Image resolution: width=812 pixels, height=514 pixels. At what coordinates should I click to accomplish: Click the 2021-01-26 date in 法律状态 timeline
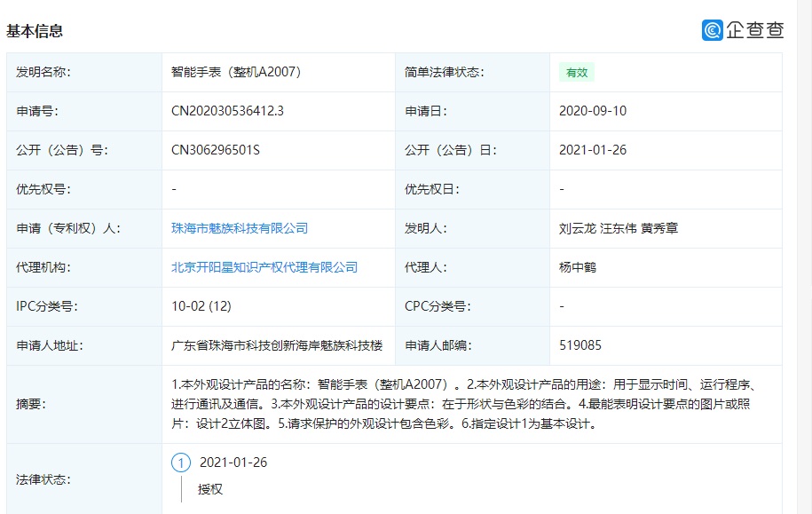coord(233,463)
